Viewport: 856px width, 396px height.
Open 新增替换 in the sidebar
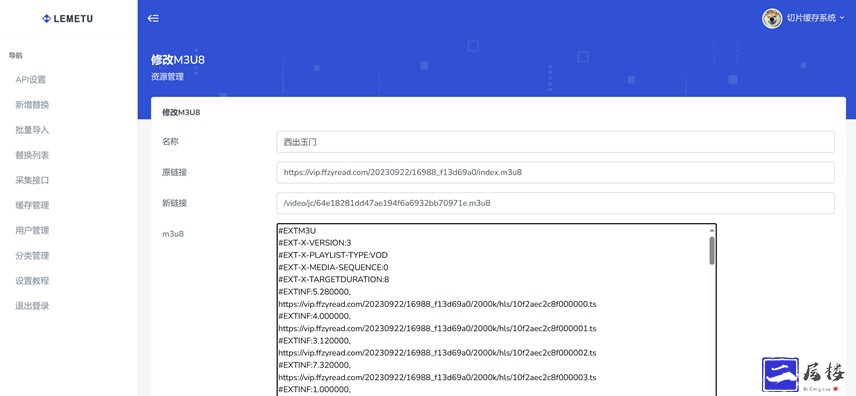(32, 105)
